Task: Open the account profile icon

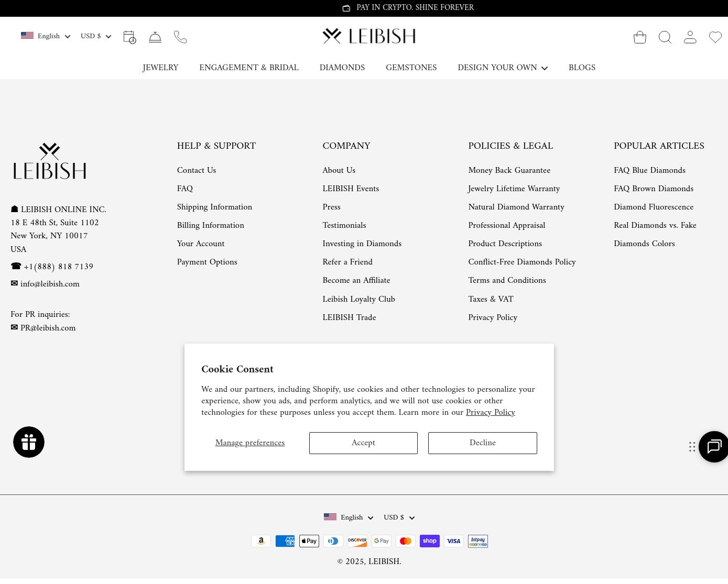Action: tap(690, 37)
